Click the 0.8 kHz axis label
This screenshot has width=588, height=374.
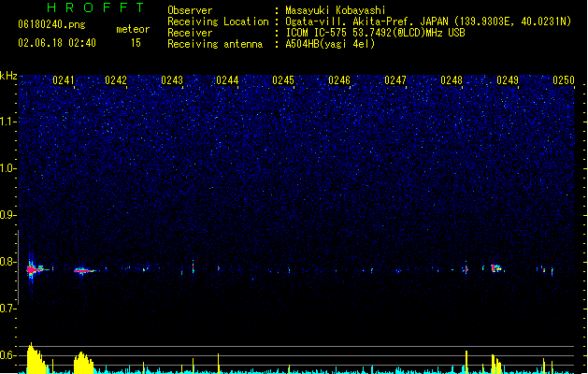[8, 262]
